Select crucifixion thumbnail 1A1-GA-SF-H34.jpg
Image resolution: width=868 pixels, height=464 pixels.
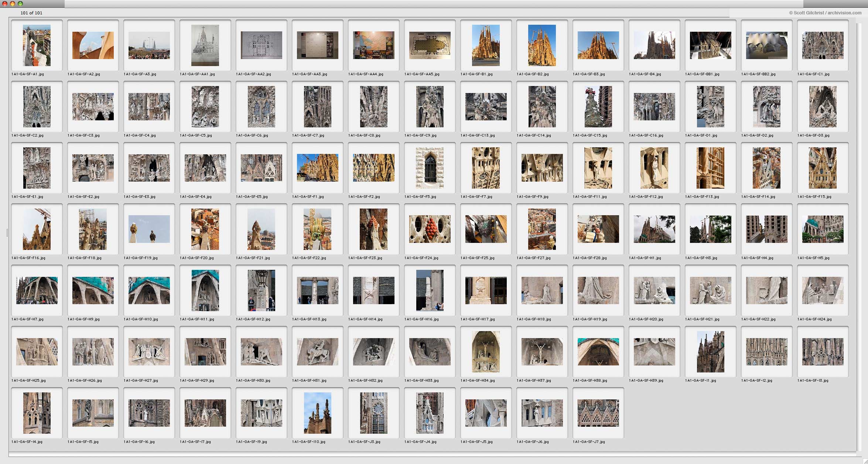click(x=486, y=352)
